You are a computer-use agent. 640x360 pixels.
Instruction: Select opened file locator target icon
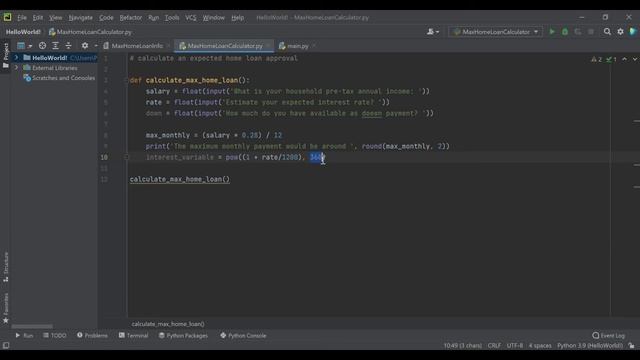tap(42, 46)
